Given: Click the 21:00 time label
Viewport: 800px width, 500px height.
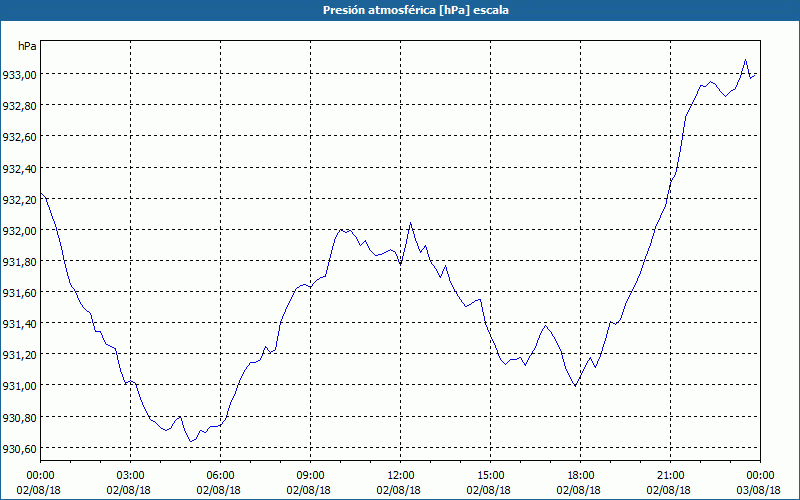Looking at the screenshot, I should point(668,476).
